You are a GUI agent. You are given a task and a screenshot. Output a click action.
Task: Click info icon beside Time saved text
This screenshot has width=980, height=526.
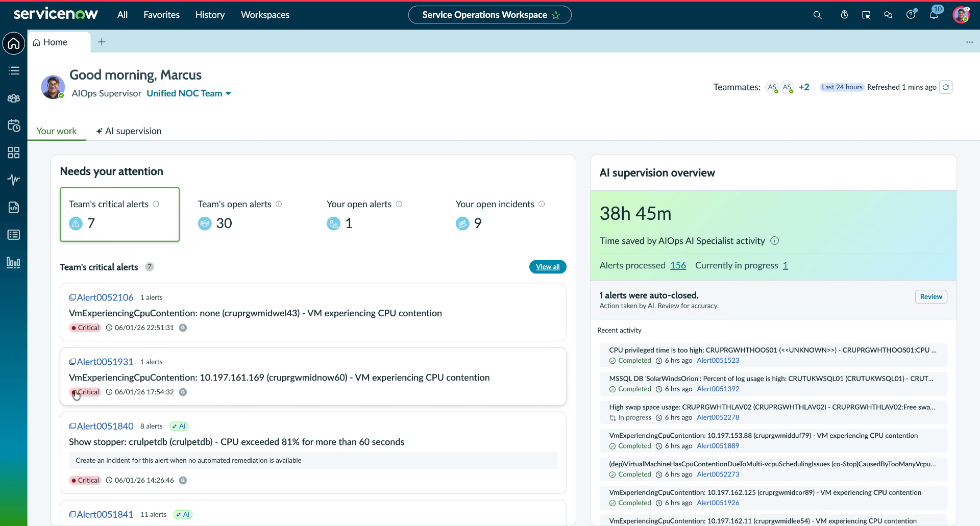point(774,241)
